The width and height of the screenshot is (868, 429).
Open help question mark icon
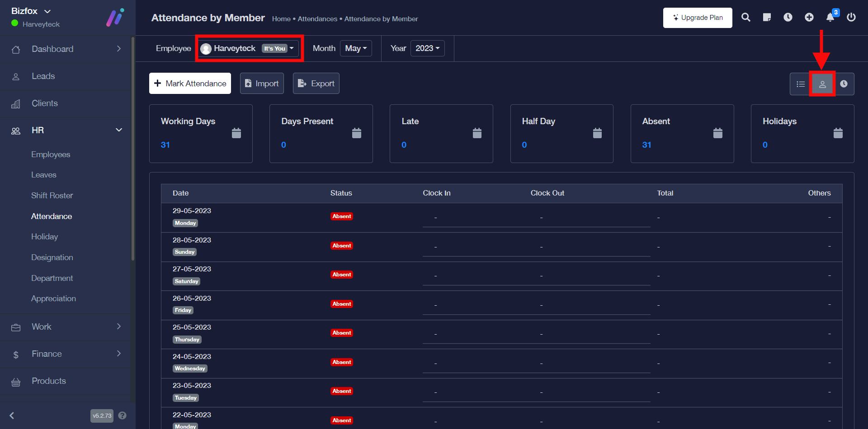(122, 415)
